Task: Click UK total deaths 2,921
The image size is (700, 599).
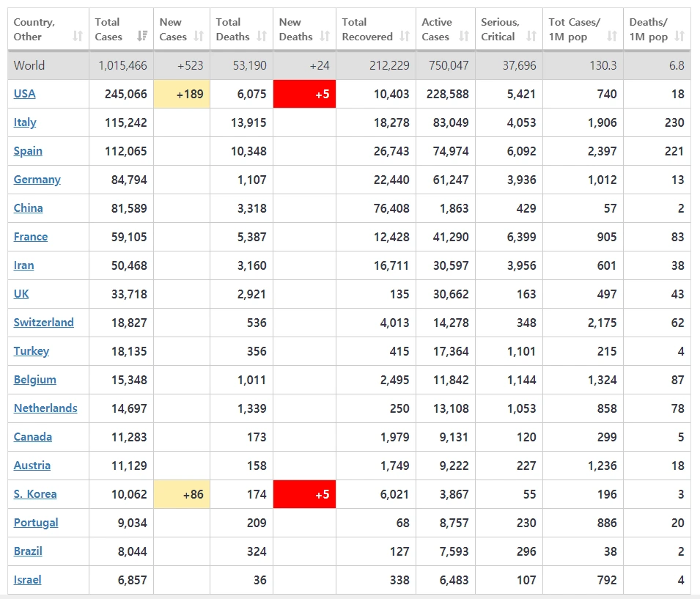Action: 252,294
